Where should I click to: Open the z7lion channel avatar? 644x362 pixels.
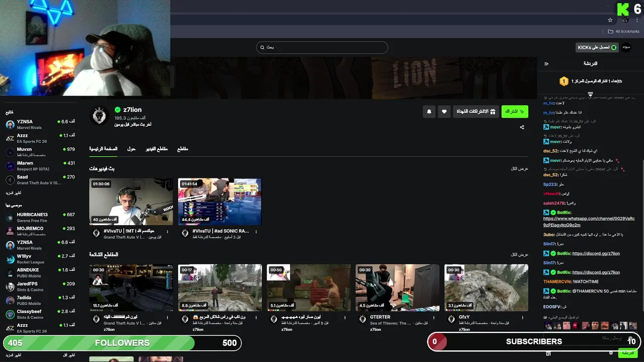click(x=100, y=116)
